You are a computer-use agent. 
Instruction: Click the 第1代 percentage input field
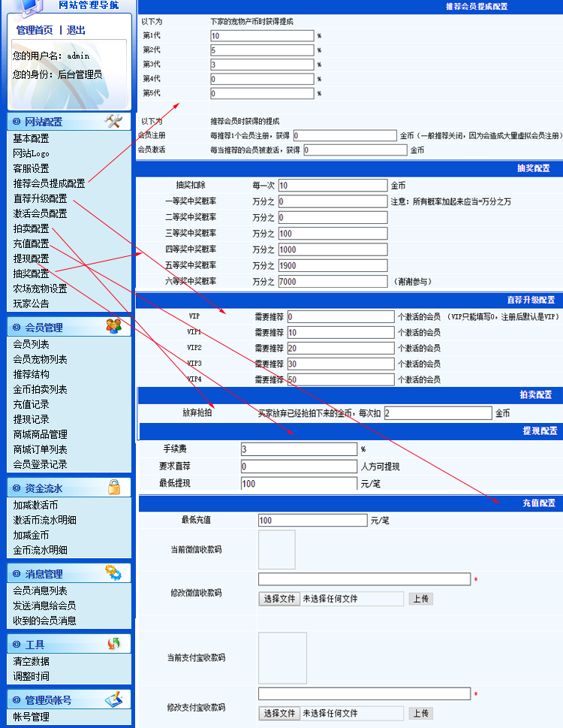(263, 36)
